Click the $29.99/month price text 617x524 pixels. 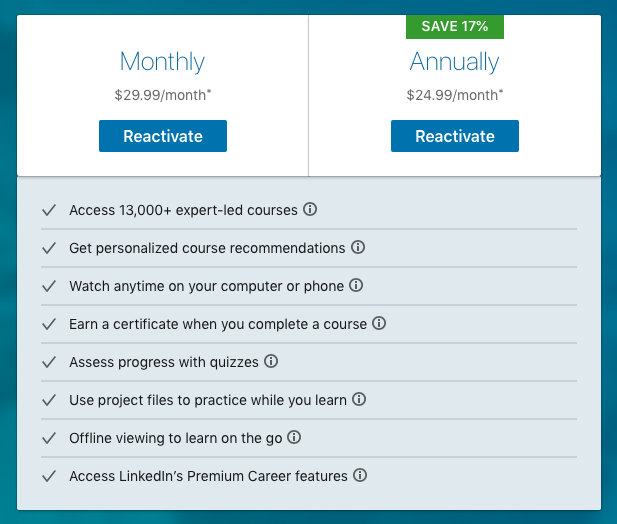click(x=162, y=96)
